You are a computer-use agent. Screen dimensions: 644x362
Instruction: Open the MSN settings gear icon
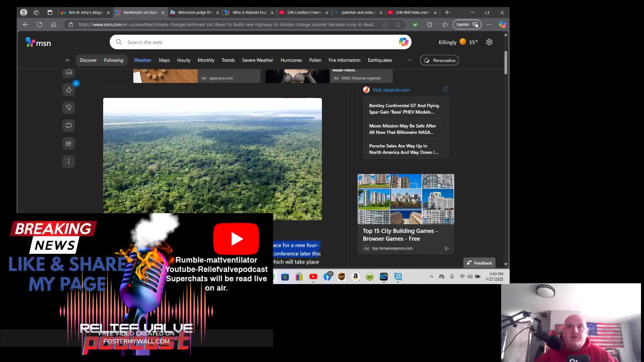489,42
